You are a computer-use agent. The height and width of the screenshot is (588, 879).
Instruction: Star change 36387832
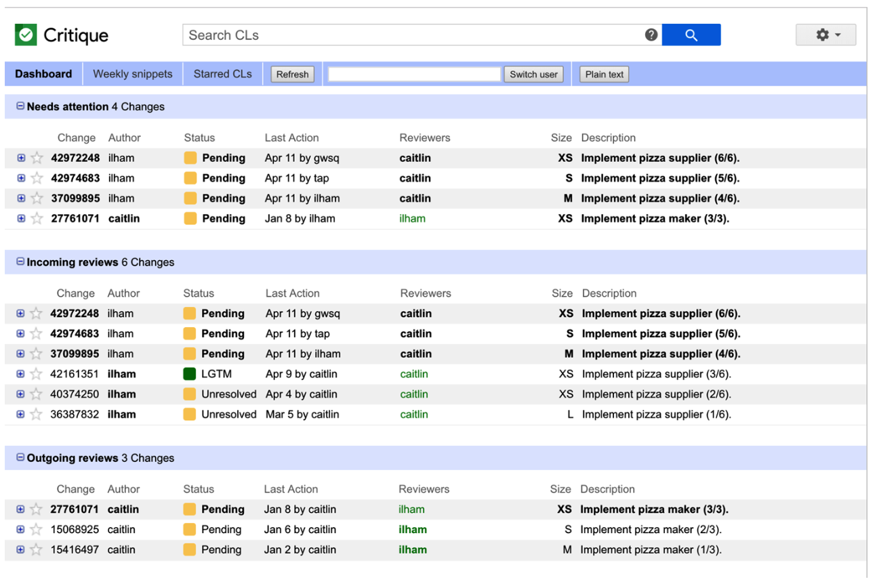pyautogui.click(x=36, y=414)
